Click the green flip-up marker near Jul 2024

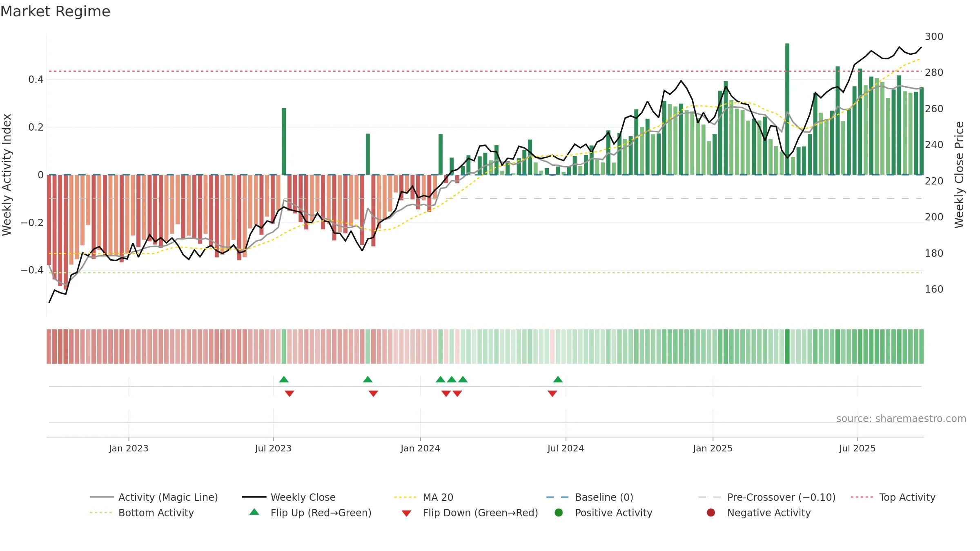point(558,380)
